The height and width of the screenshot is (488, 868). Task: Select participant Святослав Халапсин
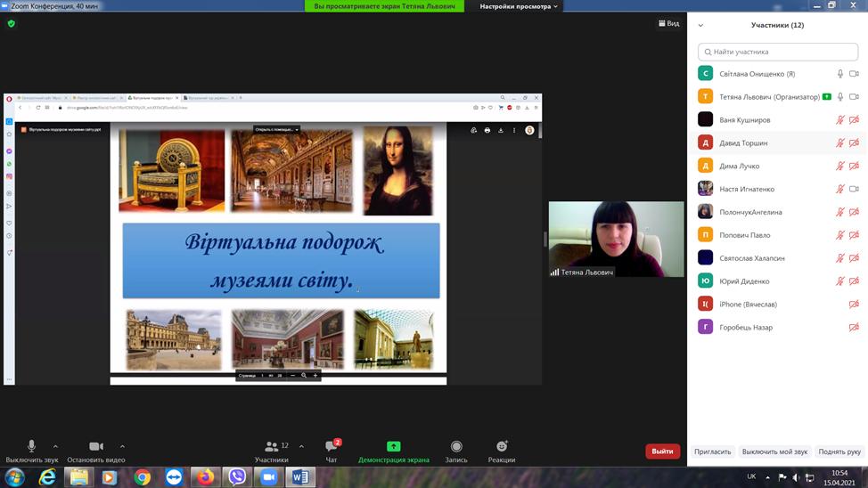click(778, 258)
